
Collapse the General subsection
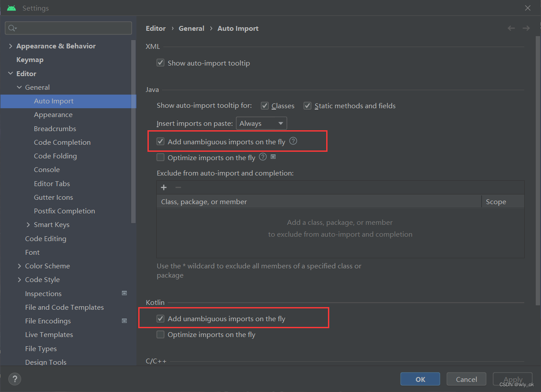tap(19, 87)
